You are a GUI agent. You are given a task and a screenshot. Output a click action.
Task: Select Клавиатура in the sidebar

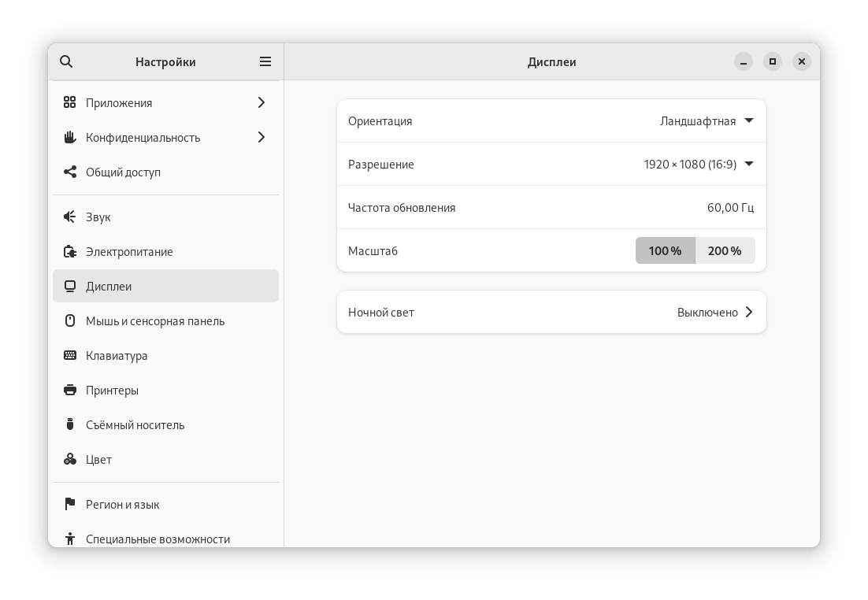click(117, 355)
